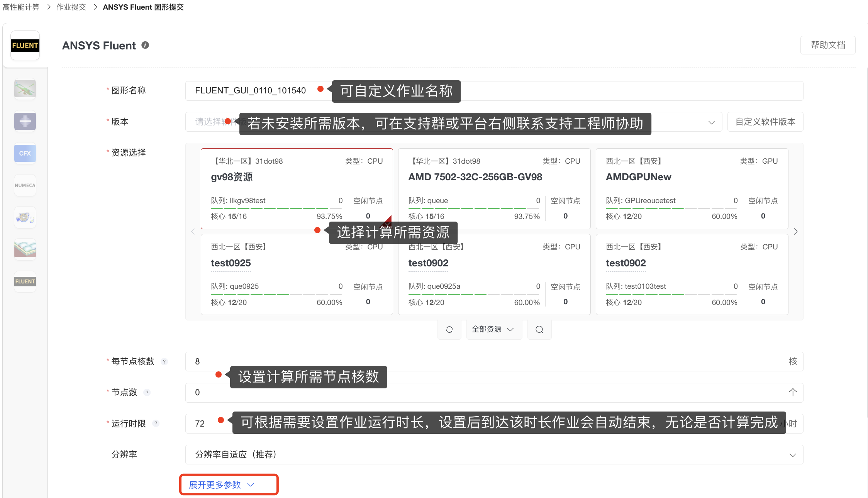Click the bottom FLUENT sidebar icon
The image size is (868, 498).
click(x=25, y=281)
